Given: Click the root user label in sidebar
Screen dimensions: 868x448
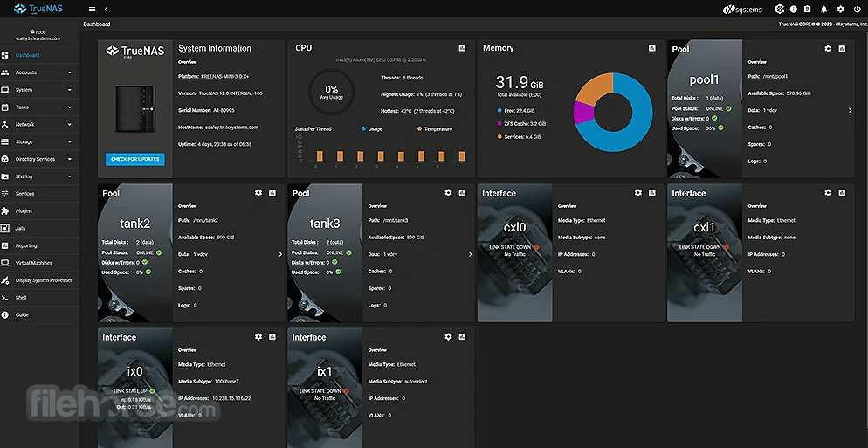Looking at the screenshot, I should point(38,31).
